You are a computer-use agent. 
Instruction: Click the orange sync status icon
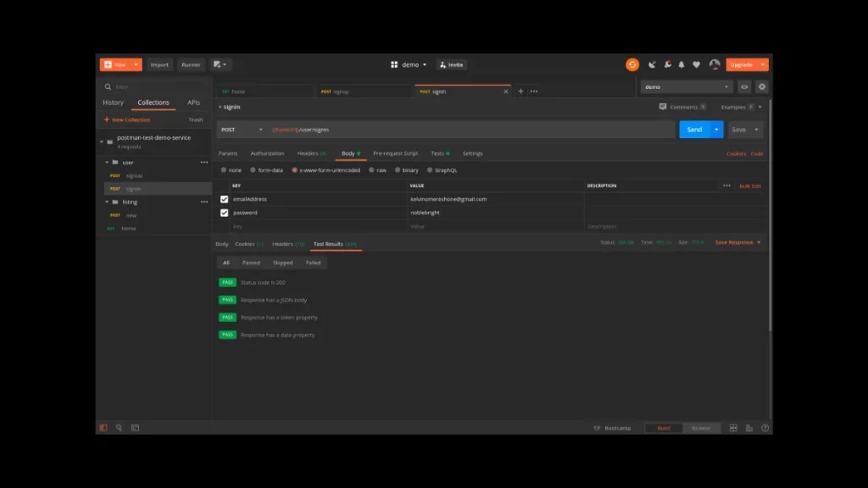click(x=633, y=64)
